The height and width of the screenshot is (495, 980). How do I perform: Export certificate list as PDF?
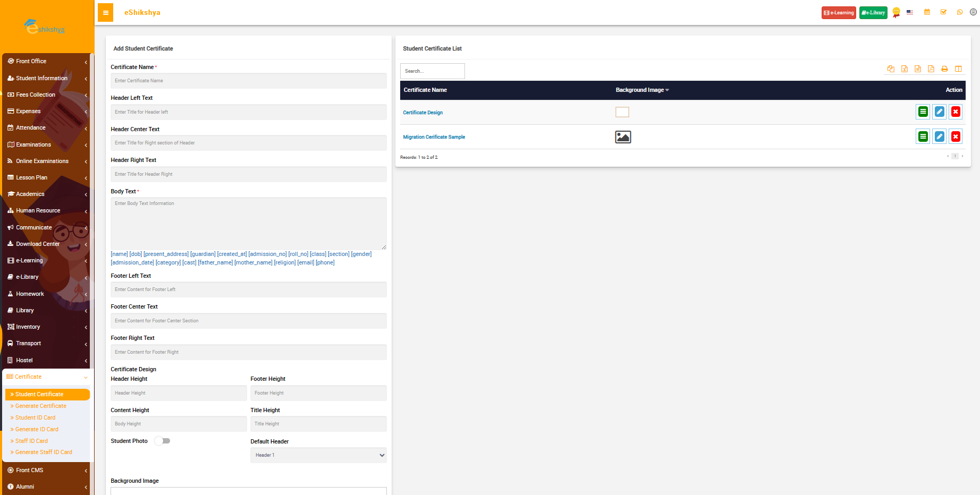click(x=931, y=69)
